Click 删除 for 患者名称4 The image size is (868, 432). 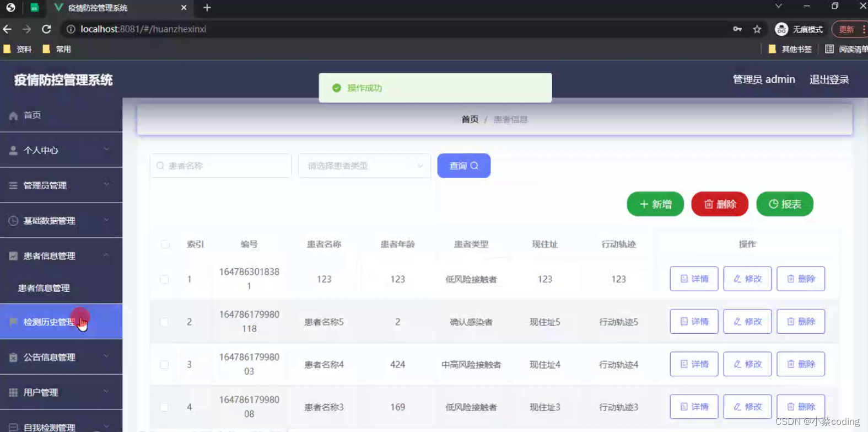coord(801,364)
